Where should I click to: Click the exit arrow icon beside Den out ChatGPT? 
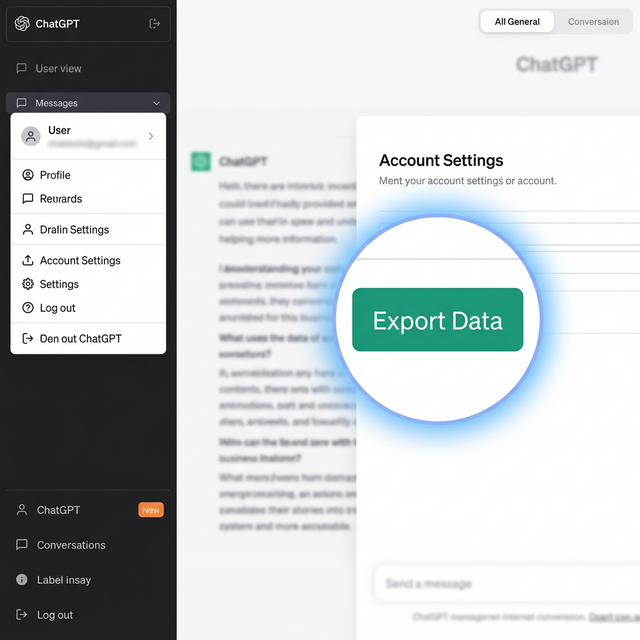28,338
